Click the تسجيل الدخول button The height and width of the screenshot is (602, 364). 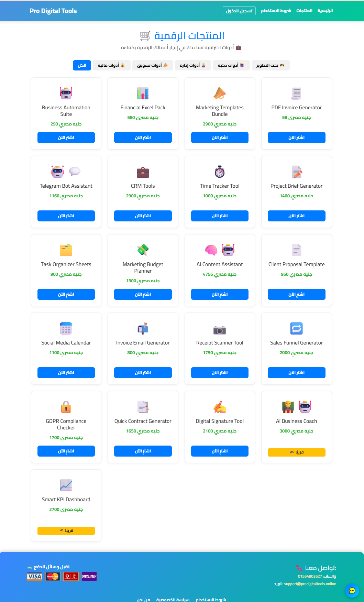pos(239,11)
